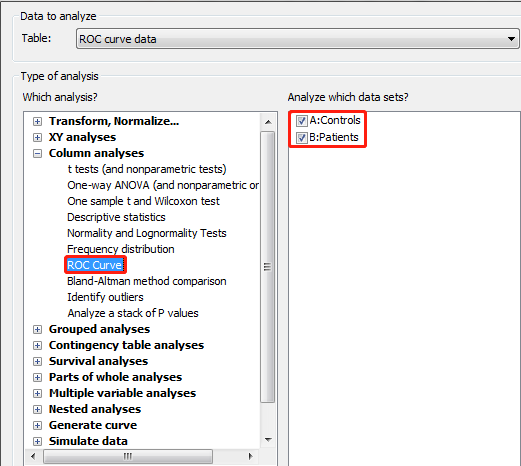The image size is (521, 466).
Task: Click the horizontal scrollbar right arrow
Action: point(250,456)
